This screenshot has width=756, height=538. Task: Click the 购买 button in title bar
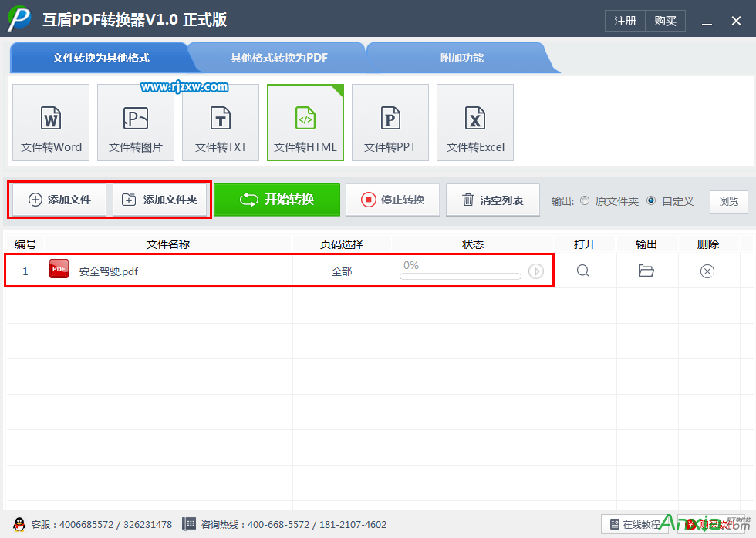coord(665,21)
